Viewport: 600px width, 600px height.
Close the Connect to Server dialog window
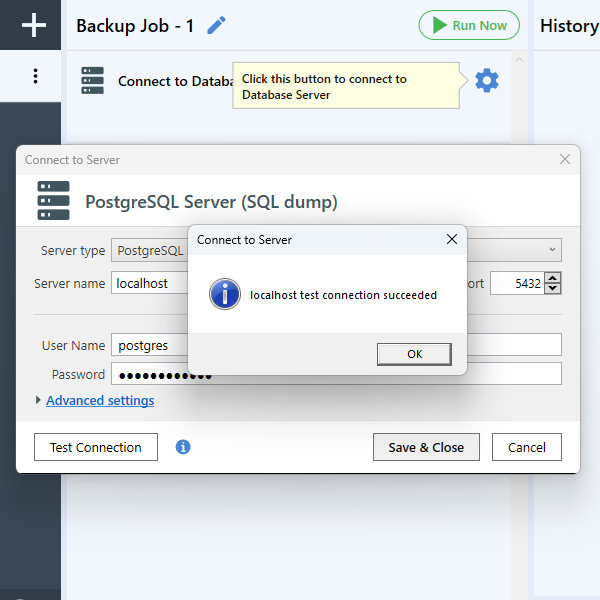[564, 160]
